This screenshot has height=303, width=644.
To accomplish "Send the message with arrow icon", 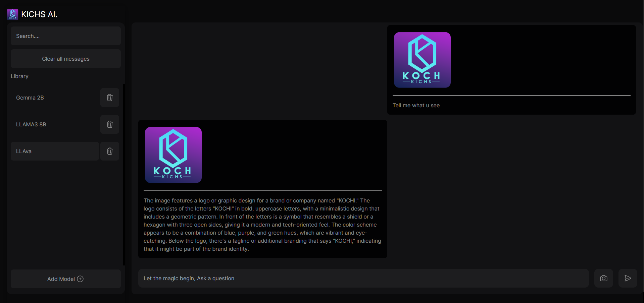I will (x=628, y=278).
